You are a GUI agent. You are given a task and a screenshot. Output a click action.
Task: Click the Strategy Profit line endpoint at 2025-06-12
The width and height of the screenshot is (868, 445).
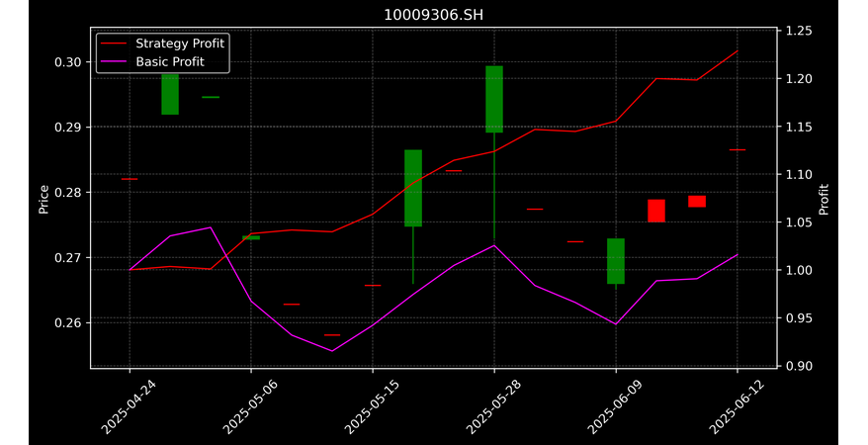click(738, 50)
